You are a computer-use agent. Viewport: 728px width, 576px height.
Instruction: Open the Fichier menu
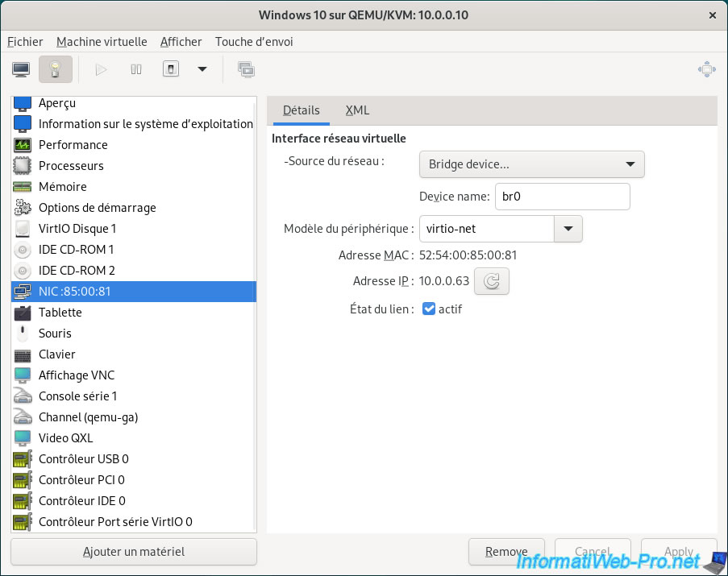[25, 42]
